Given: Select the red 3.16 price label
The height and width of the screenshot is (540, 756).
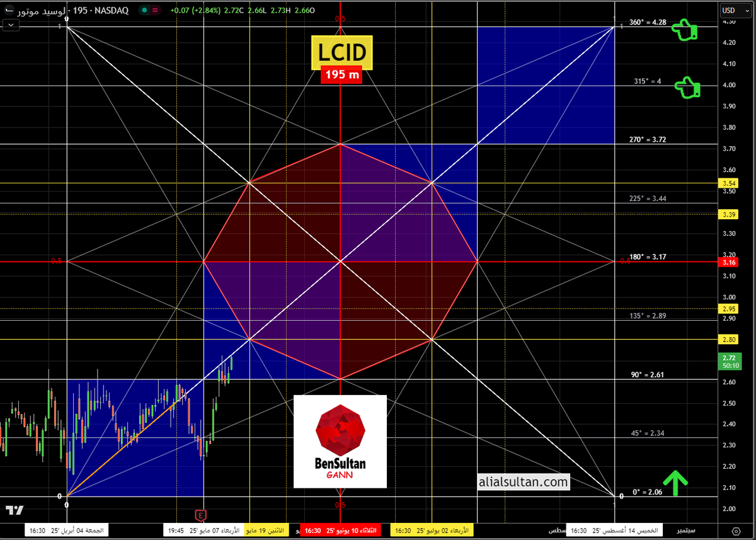Looking at the screenshot, I should [x=728, y=261].
